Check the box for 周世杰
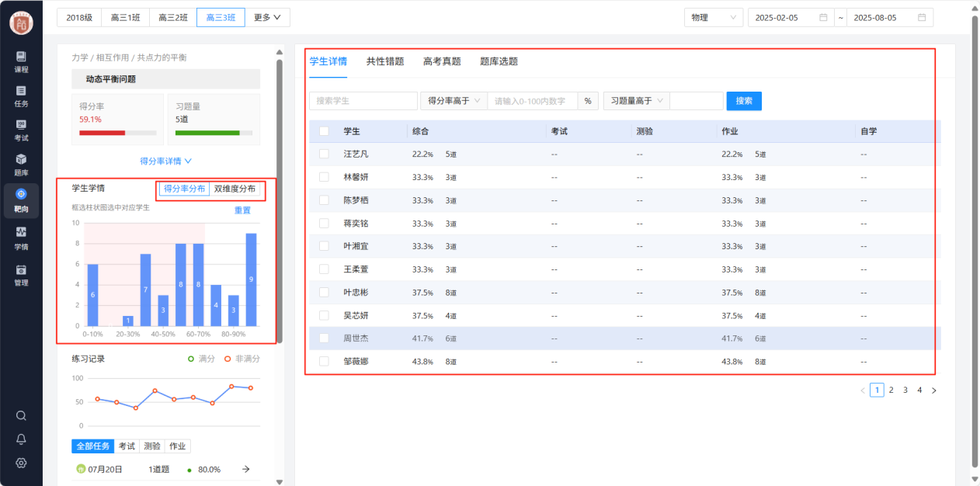Image resolution: width=980 pixels, height=486 pixels. [324, 338]
